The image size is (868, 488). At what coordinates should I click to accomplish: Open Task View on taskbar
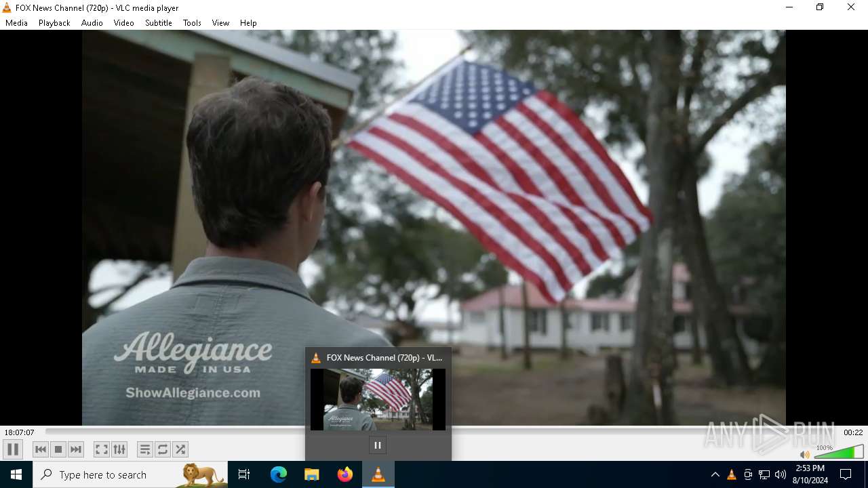[244, 474]
